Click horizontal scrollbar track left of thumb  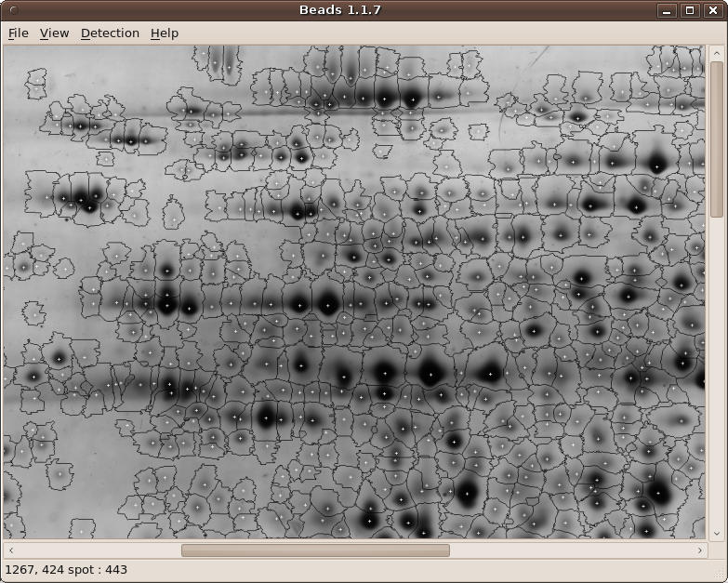93,550
